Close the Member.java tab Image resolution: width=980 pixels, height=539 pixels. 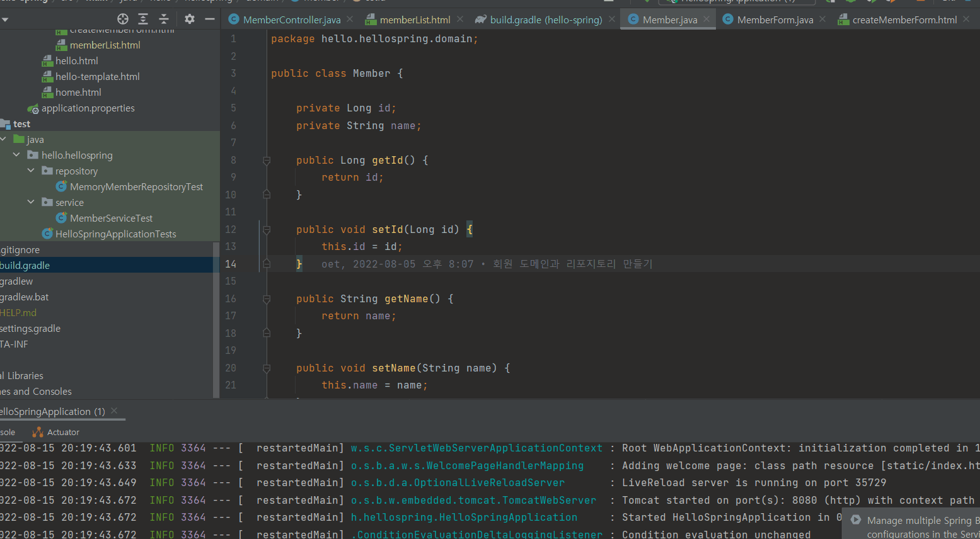[x=706, y=20]
